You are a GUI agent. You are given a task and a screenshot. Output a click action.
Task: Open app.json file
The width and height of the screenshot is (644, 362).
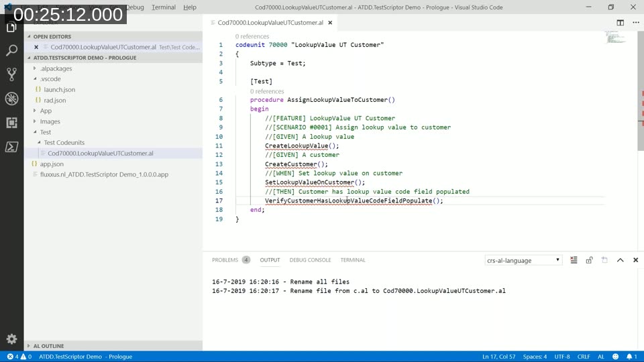52,164
